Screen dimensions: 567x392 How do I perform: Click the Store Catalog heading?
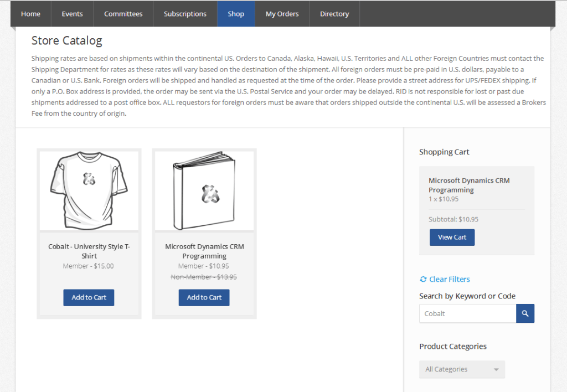pyautogui.click(x=67, y=40)
